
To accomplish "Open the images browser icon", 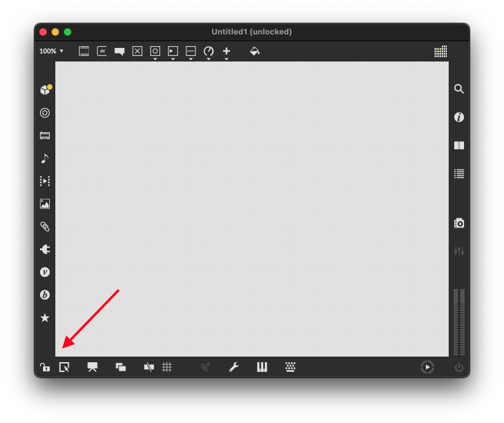I will click(45, 204).
